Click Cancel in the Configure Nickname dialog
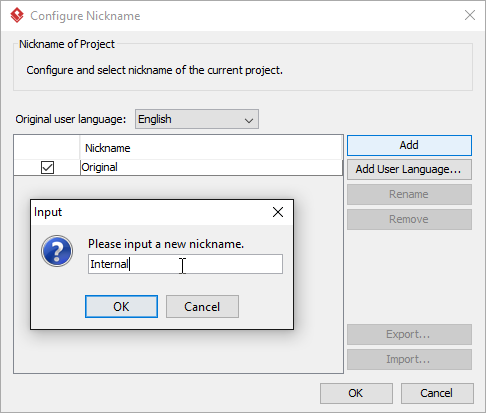This screenshot has height=413, width=486. tap(437, 393)
